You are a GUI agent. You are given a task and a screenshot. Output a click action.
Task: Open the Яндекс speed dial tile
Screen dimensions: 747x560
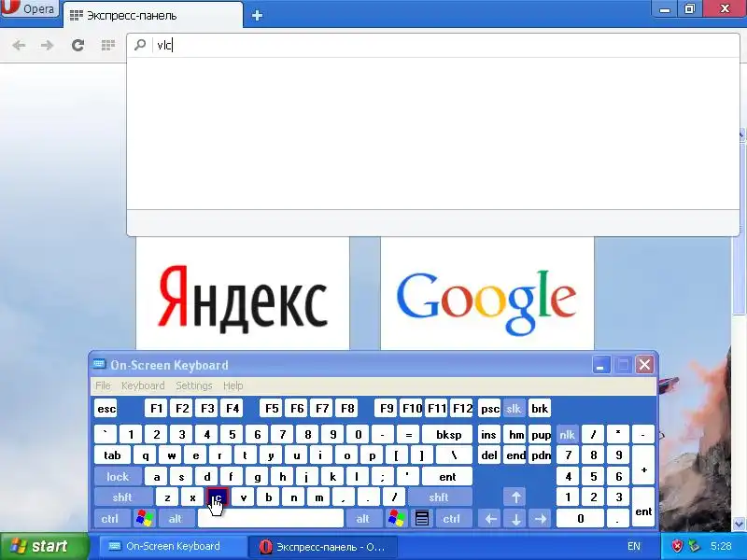(243, 294)
